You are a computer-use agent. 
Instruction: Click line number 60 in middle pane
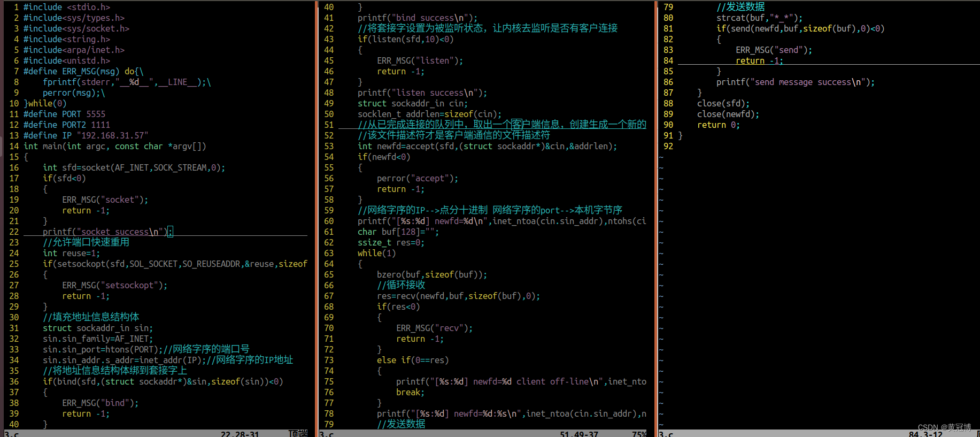[329, 221]
